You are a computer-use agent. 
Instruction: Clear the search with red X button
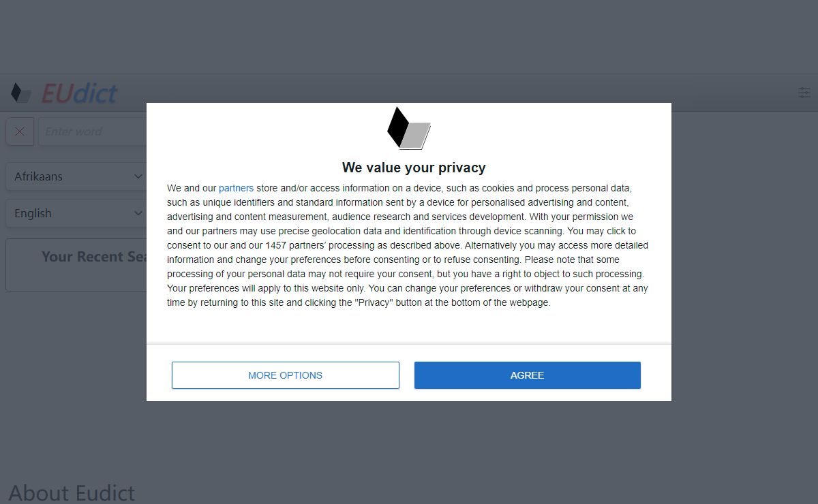20,131
